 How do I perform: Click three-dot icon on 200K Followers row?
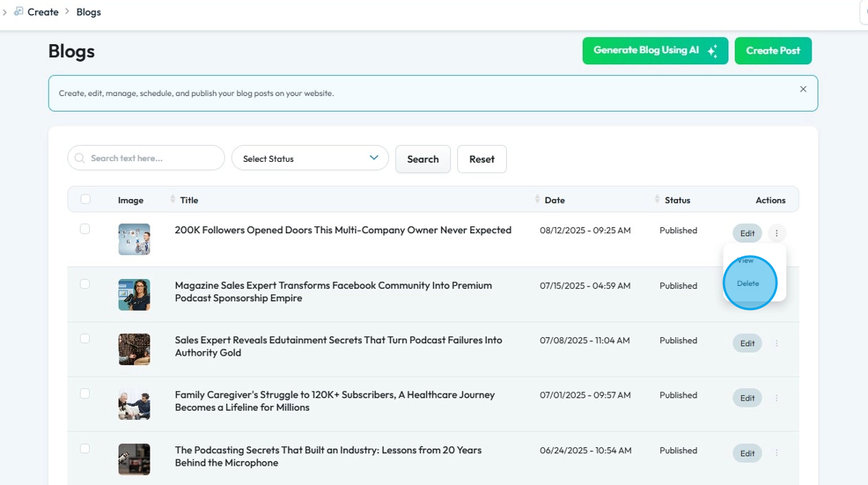[x=777, y=233]
